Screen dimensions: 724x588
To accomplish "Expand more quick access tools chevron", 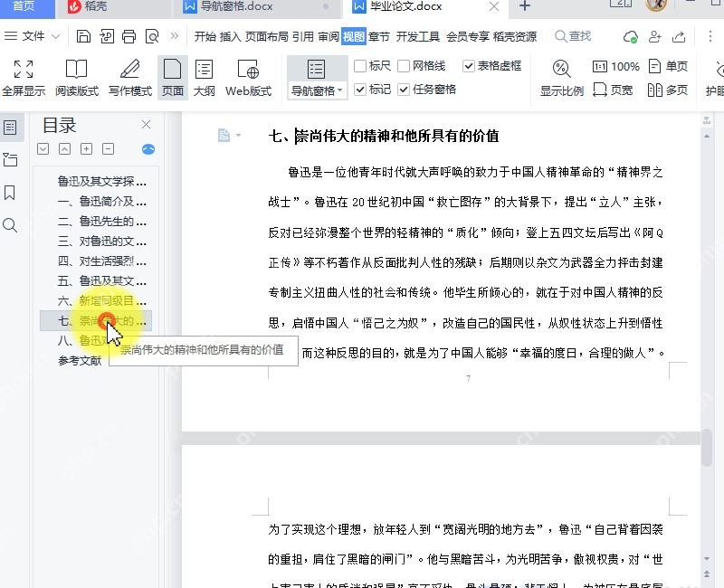I will (x=174, y=35).
